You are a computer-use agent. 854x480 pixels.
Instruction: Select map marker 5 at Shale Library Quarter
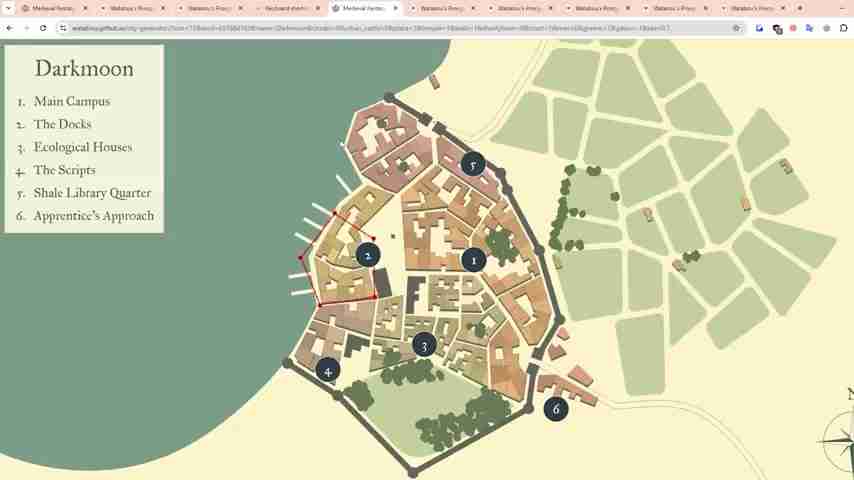(472, 164)
